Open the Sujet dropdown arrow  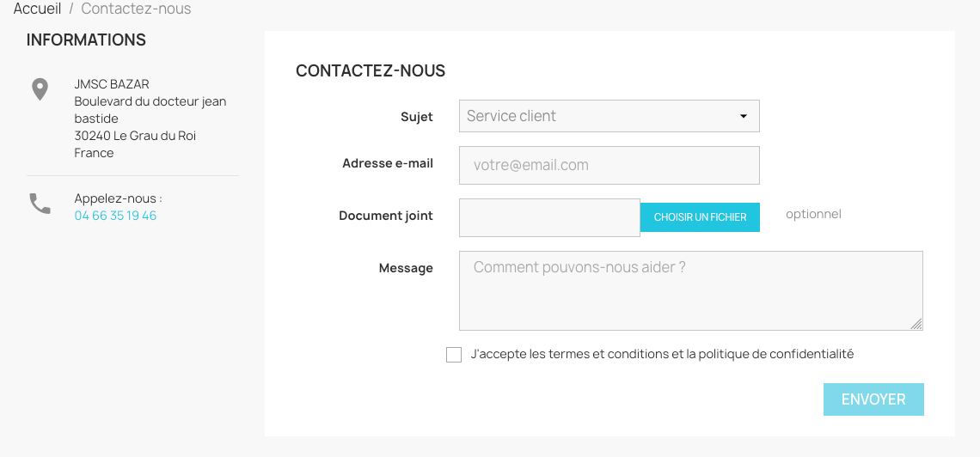click(744, 117)
